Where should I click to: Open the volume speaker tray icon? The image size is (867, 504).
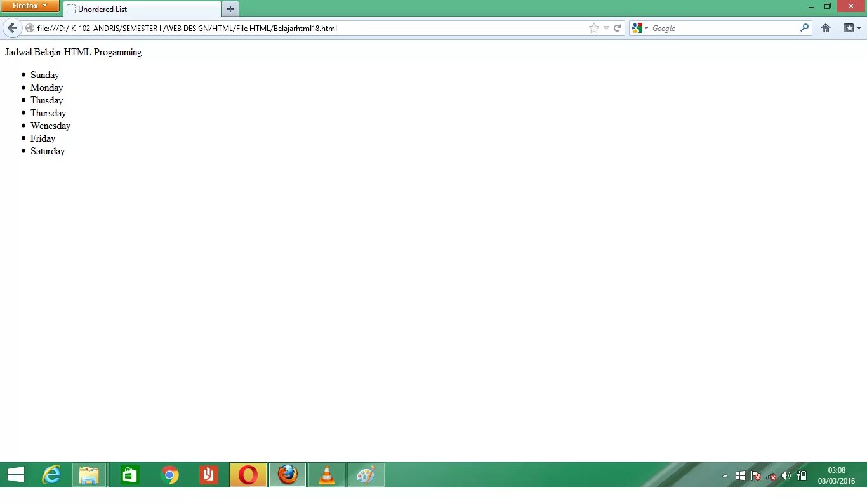pyautogui.click(x=786, y=475)
